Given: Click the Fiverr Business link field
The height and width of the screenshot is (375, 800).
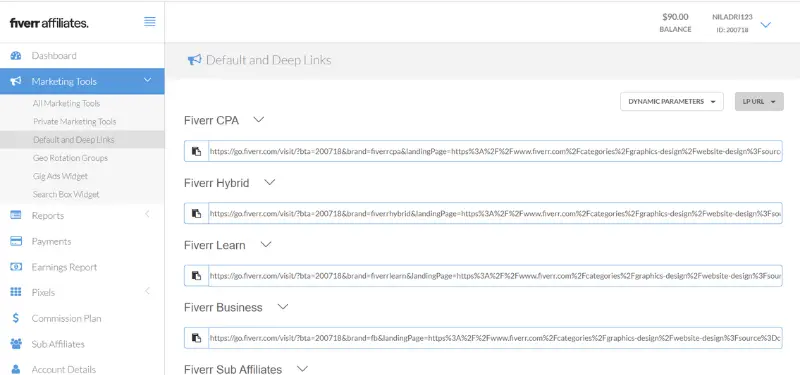Looking at the screenshot, I should click(x=495, y=338).
